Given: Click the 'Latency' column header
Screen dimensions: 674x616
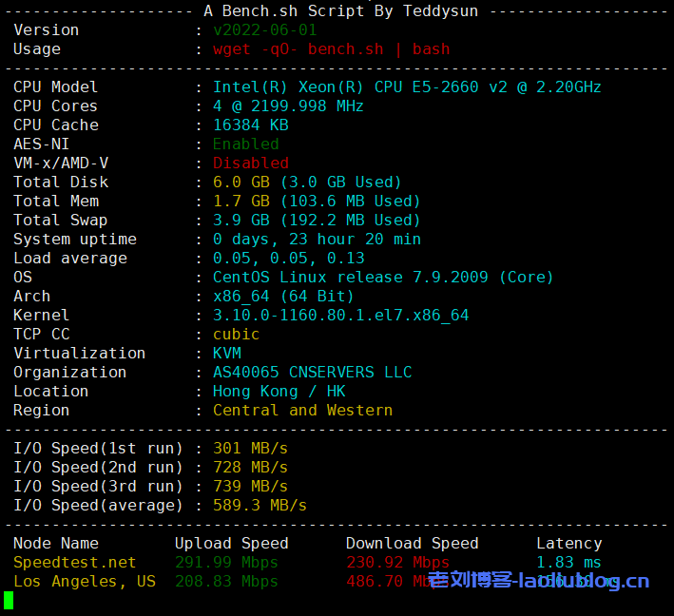Looking at the screenshot, I should click(x=569, y=543).
